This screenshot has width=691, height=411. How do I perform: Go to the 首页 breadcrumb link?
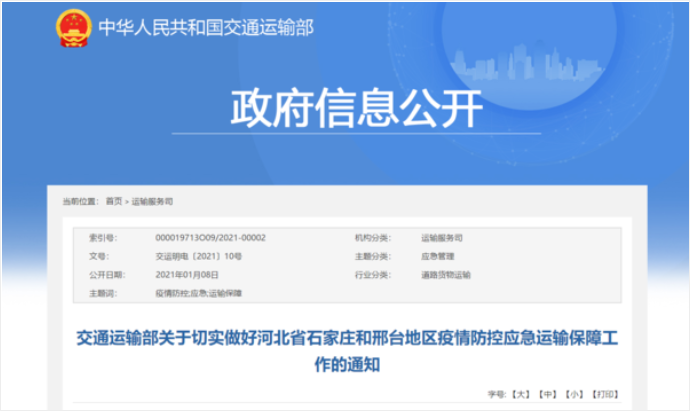pyautogui.click(x=114, y=201)
